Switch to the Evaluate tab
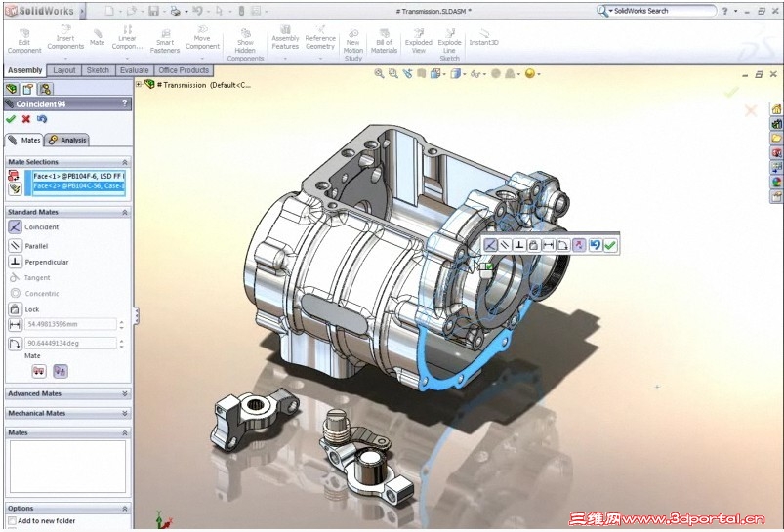The height and width of the screenshot is (532, 784). [x=134, y=70]
